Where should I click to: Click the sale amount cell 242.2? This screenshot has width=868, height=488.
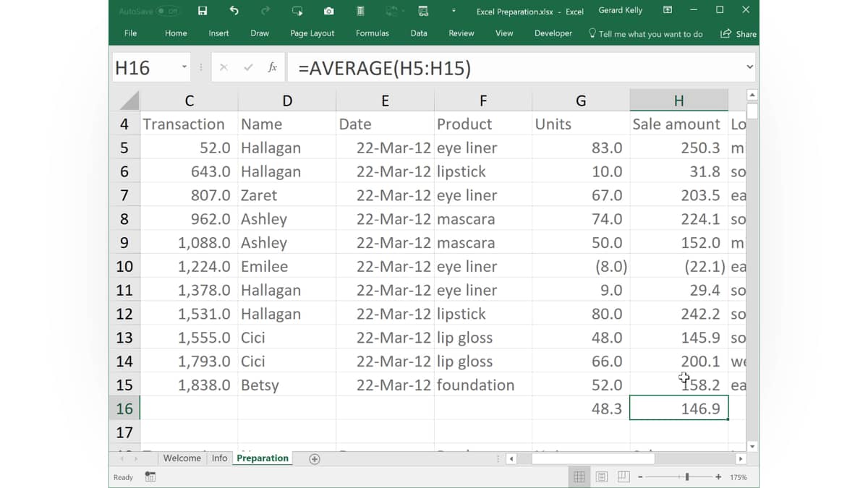(678, 314)
